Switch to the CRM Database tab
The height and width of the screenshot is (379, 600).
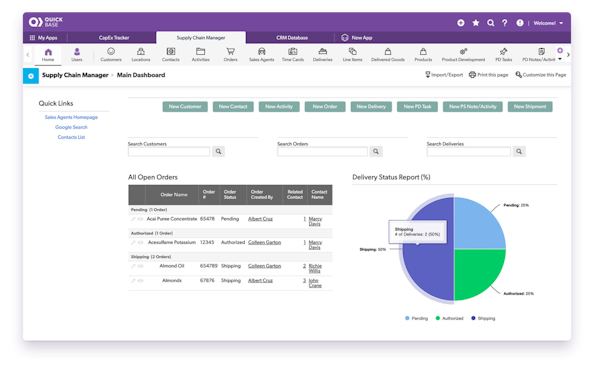click(292, 38)
